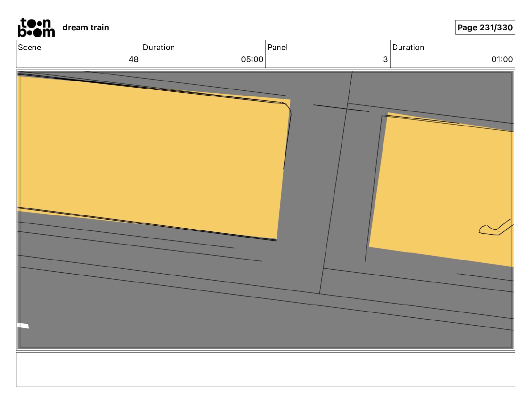Select the 'dream train' project title
This screenshot has width=532, height=411.
[x=86, y=28]
